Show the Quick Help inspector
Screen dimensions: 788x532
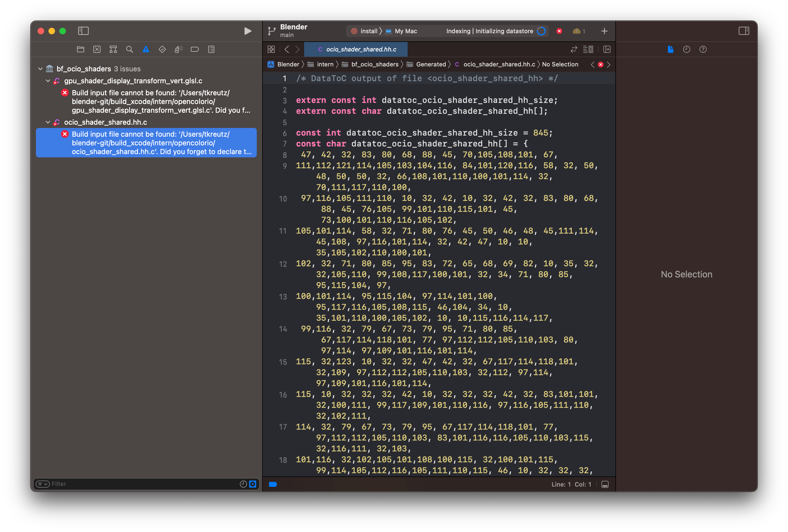(703, 49)
